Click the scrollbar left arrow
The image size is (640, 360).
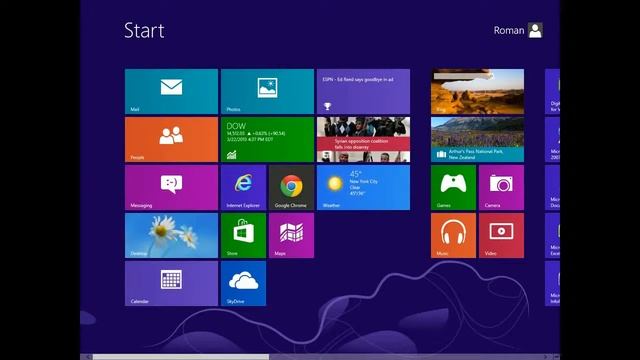(87, 357)
